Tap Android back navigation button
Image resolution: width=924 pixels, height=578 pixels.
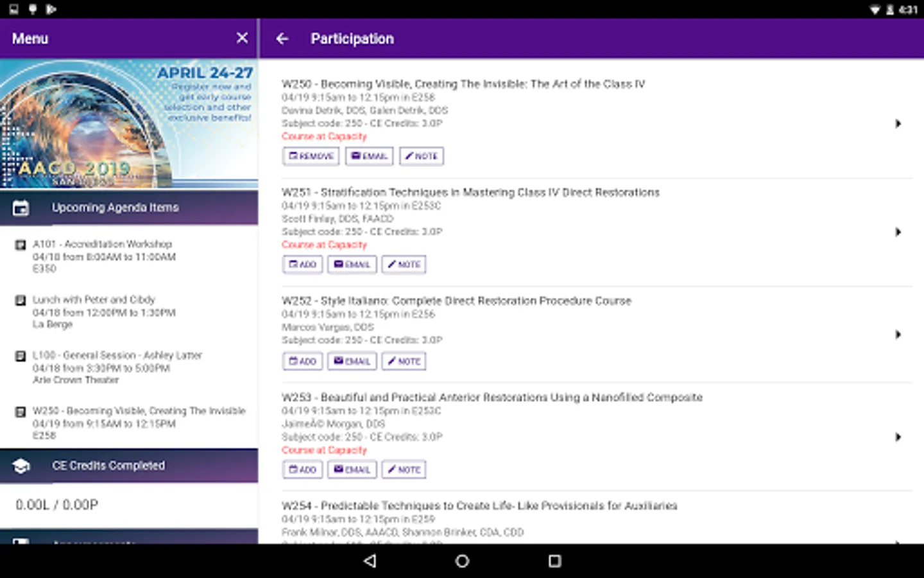click(x=370, y=561)
